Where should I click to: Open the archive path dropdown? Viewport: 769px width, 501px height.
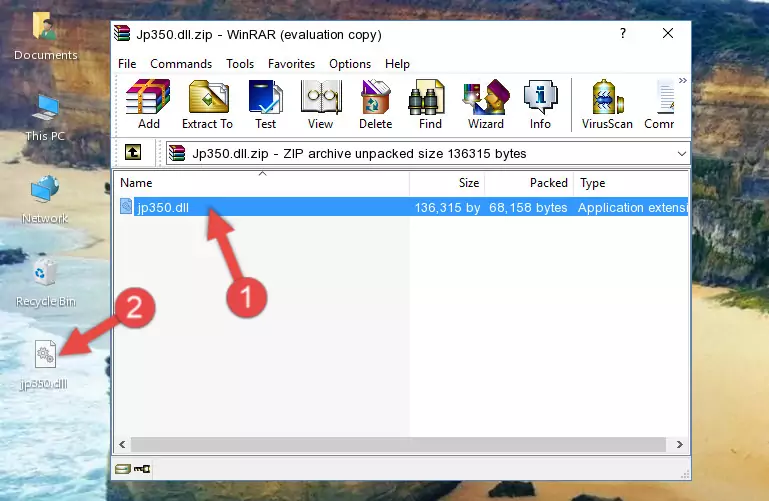[x=682, y=154]
